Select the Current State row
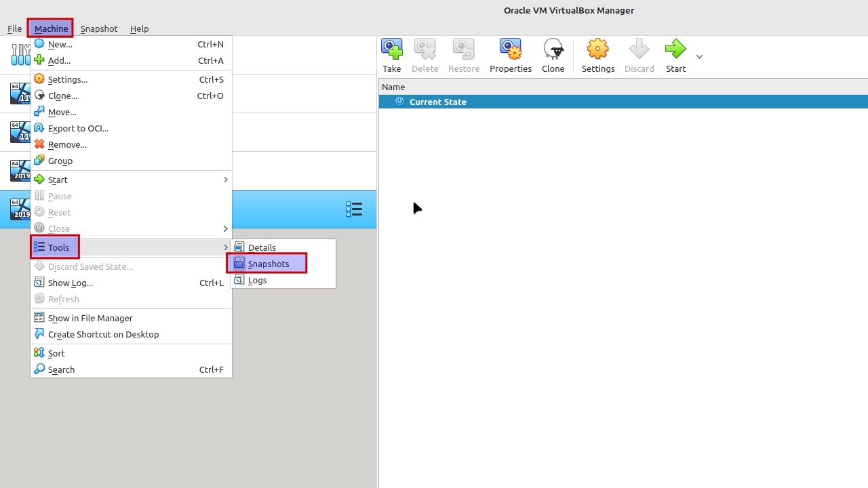This screenshot has height=488, width=868. click(x=623, y=102)
